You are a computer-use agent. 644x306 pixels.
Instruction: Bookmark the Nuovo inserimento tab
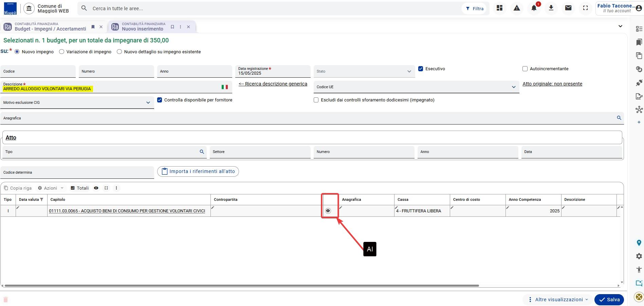pyautogui.click(x=172, y=27)
